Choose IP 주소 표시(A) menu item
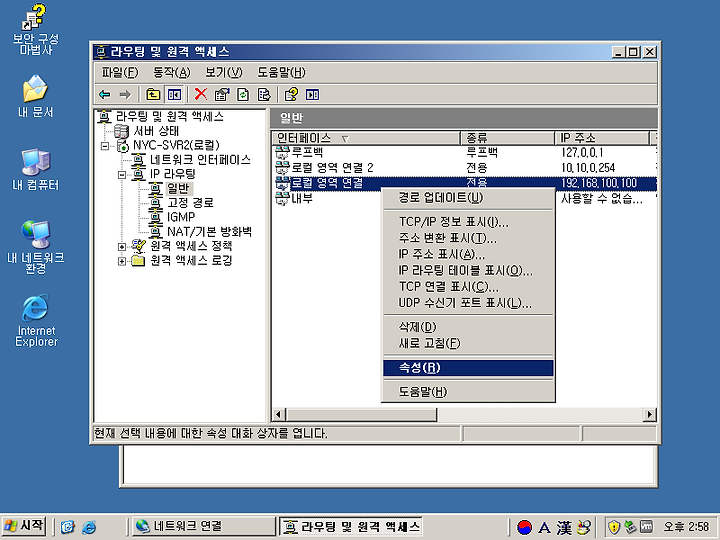720x540 pixels. pos(468,254)
